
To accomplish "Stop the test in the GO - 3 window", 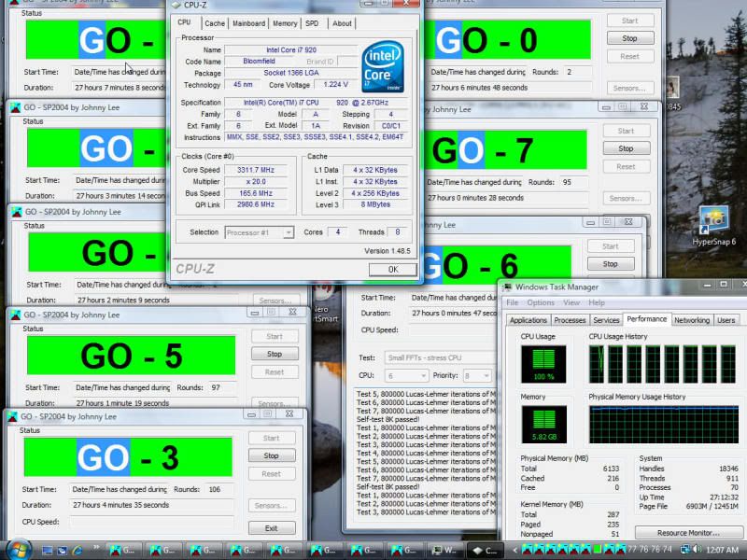I will point(271,455).
